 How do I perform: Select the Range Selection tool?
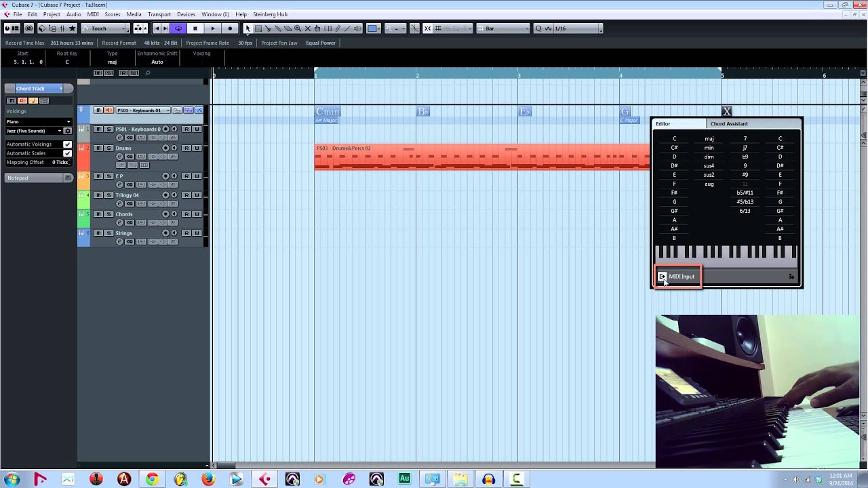pyautogui.click(x=258, y=28)
